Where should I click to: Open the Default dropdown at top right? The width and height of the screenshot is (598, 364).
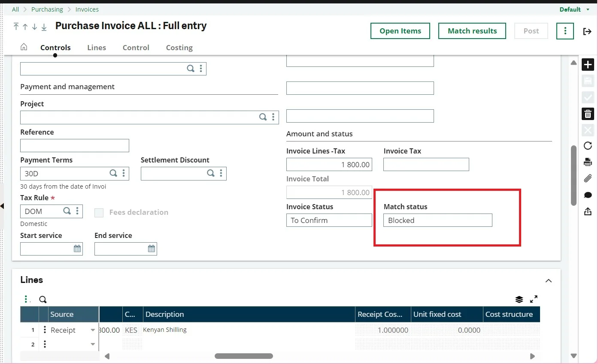tap(576, 9)
